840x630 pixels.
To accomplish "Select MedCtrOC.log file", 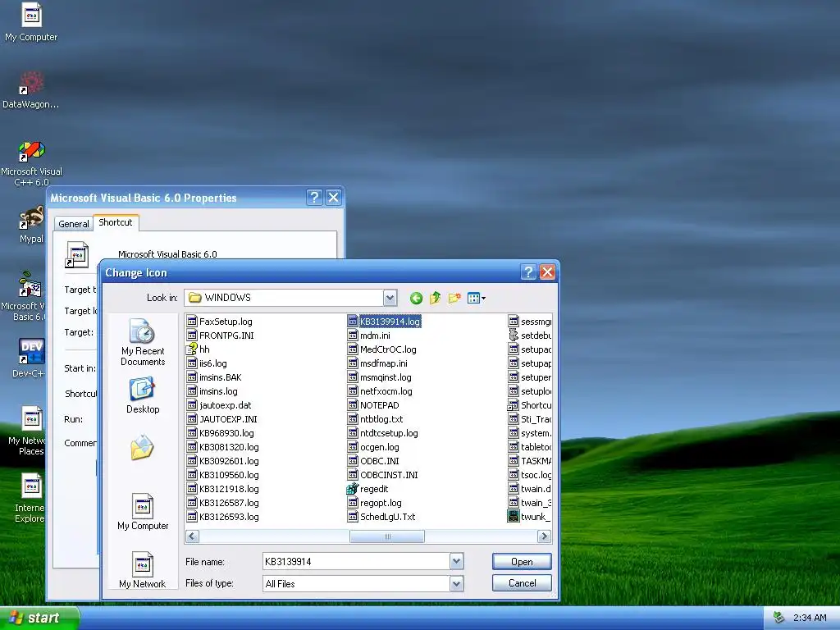I will pos(382,349).
